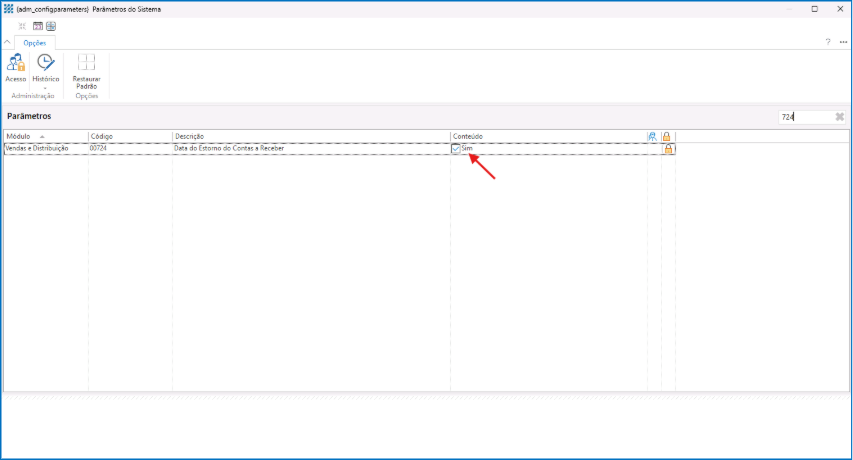Click the Histórico clock icon
The image size is (853, 460).
tap(45, 63)
